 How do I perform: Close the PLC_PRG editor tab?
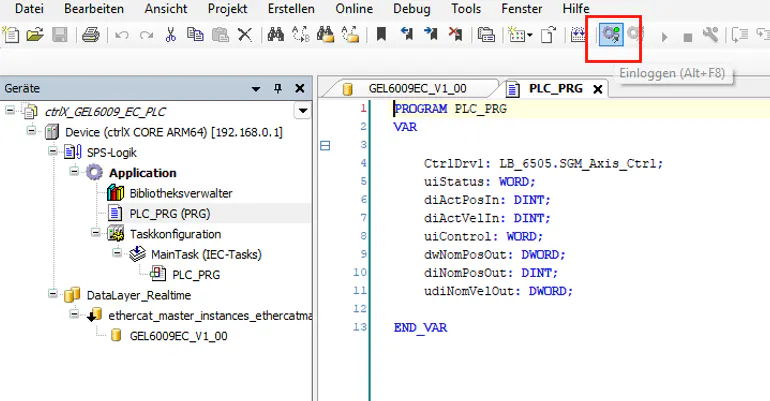point(598,89)
